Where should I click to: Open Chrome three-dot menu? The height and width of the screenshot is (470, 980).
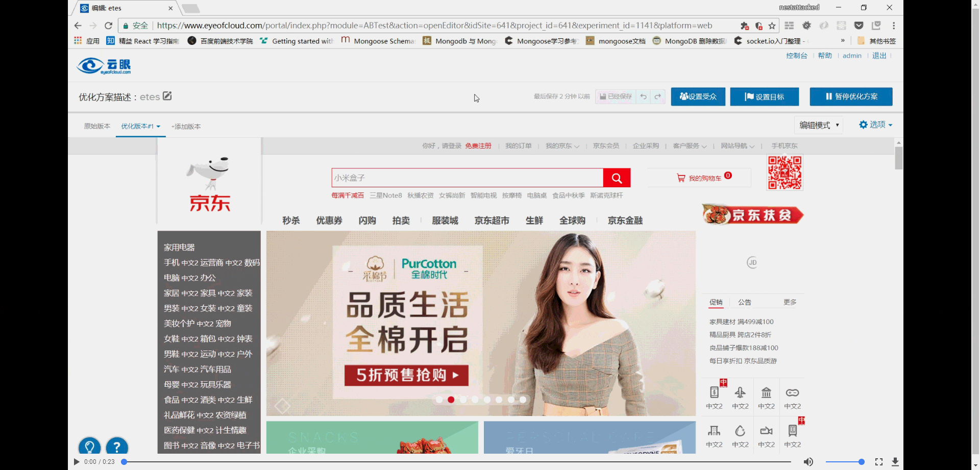(x=893, y=26)
